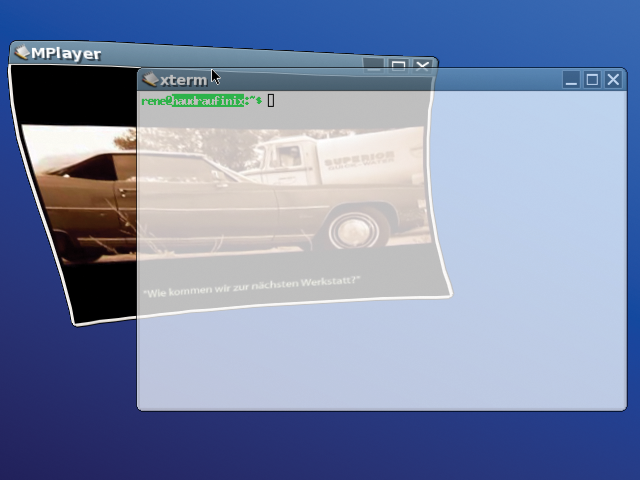Click the MPlayer window title bar icon

22,52
